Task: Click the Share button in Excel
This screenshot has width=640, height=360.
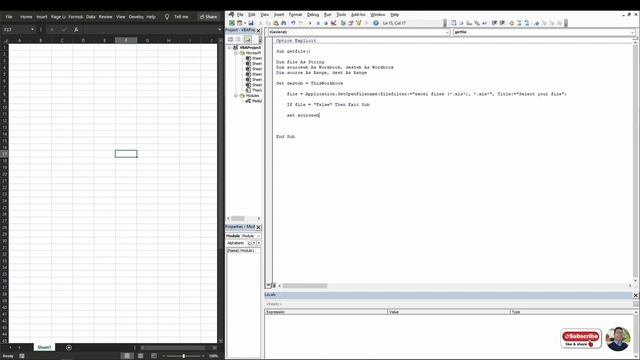Action: click(x=209, y=17)
